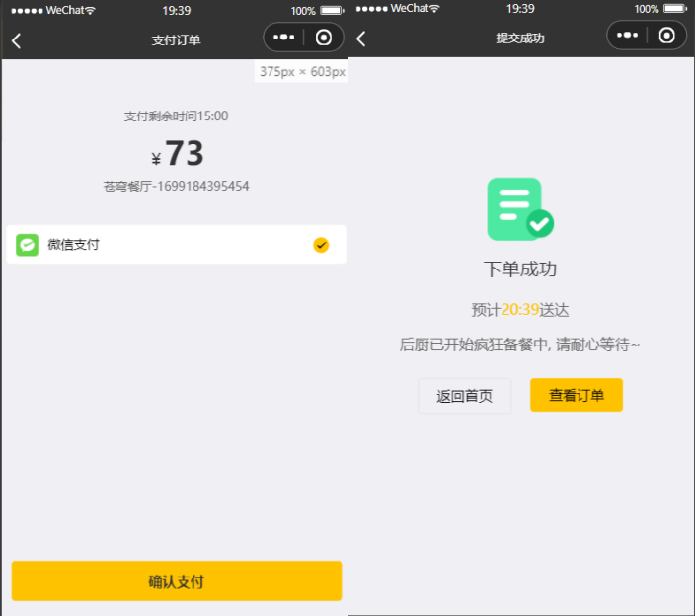Image resolution: width=696 pixels, height=616 pixels.
Task: Choose the 微信支付 payment method label
Action: [74, 245]
